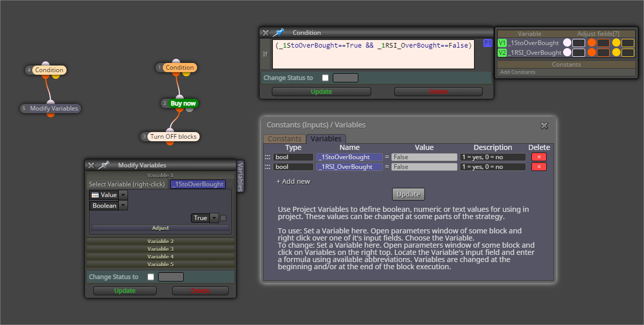Click the drag handle of _1StoOverBought row

pyautogui.click(x=267, y=157)
